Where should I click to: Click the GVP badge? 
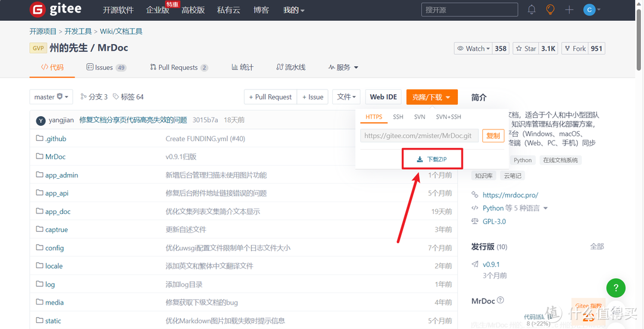pos(38,48)
